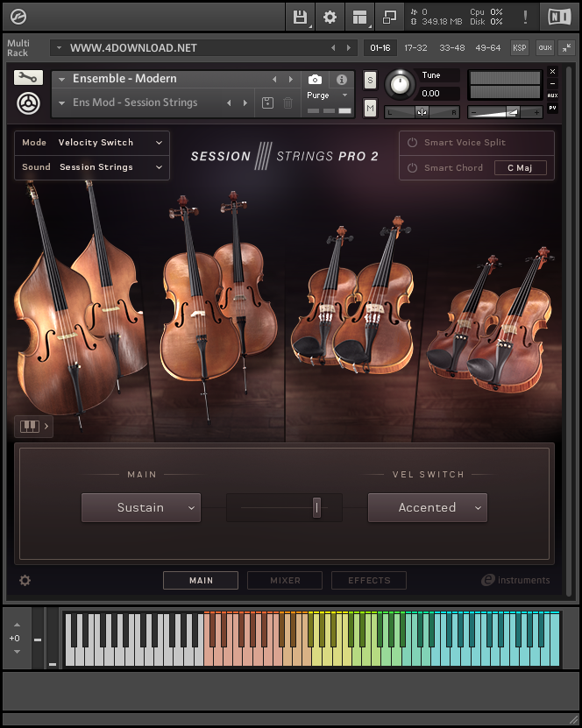582x728 pixels.
Task: Toggle Solo S button
Action: pyautogui.click(x=370, y=80)
